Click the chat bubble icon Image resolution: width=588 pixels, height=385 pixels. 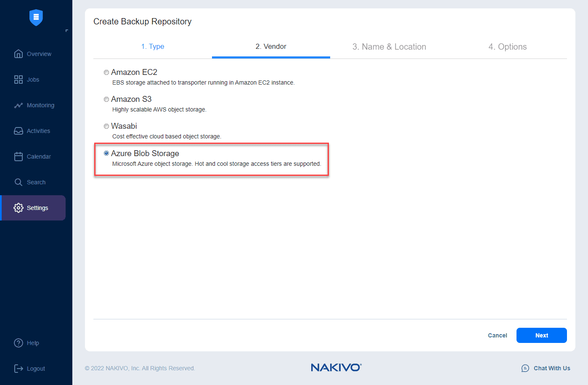525,368
